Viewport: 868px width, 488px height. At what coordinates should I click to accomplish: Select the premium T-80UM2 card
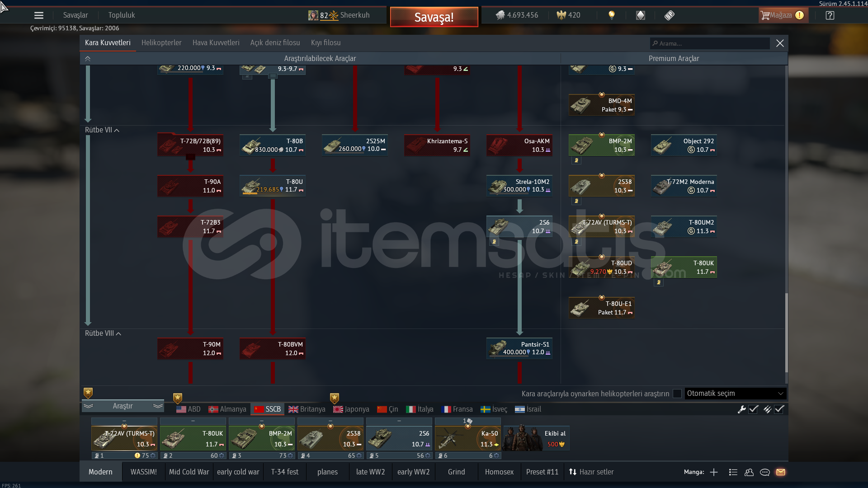[x=684, y=226]
